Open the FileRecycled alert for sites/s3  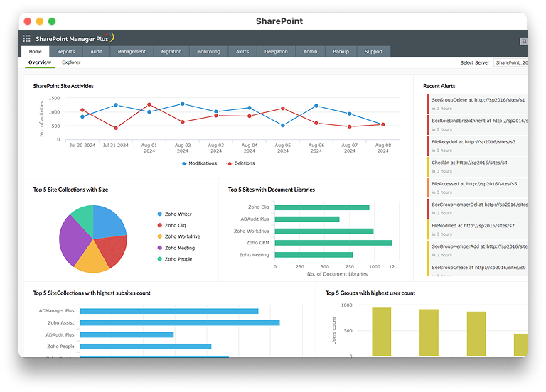[x=478, y=146]
